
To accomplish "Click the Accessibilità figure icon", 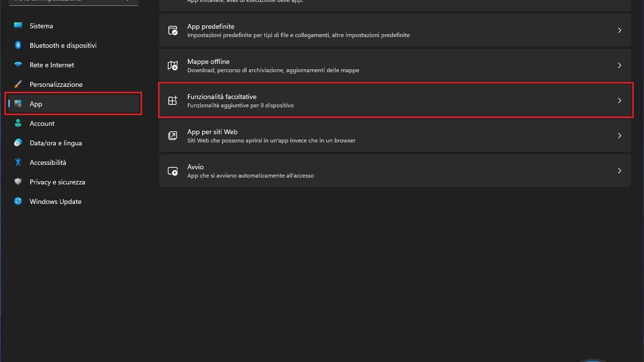I will coord(18,162).
